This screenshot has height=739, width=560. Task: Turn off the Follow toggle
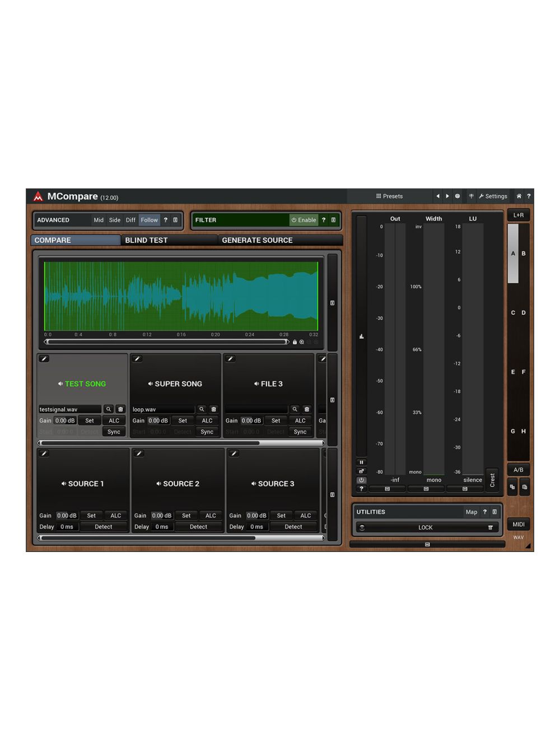tap(149, 220)
